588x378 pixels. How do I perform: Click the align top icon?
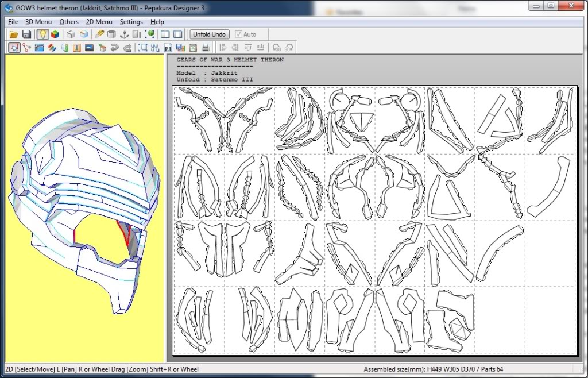(248, 48)
